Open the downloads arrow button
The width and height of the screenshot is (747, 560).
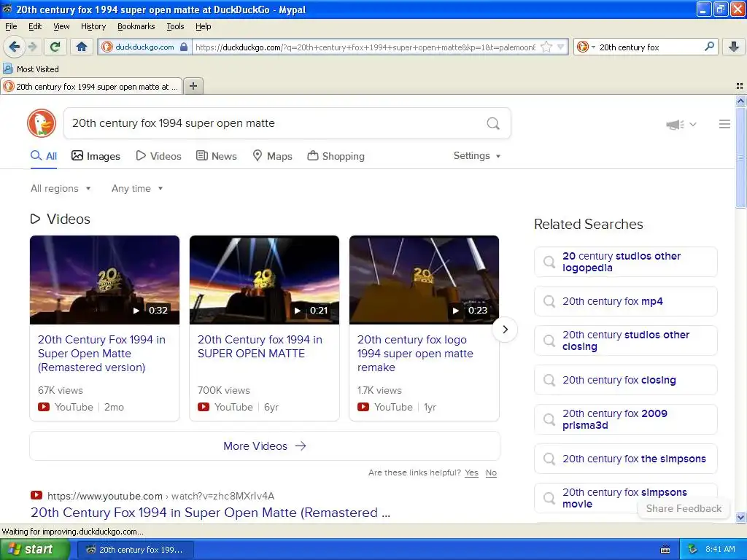click(734, 47)
